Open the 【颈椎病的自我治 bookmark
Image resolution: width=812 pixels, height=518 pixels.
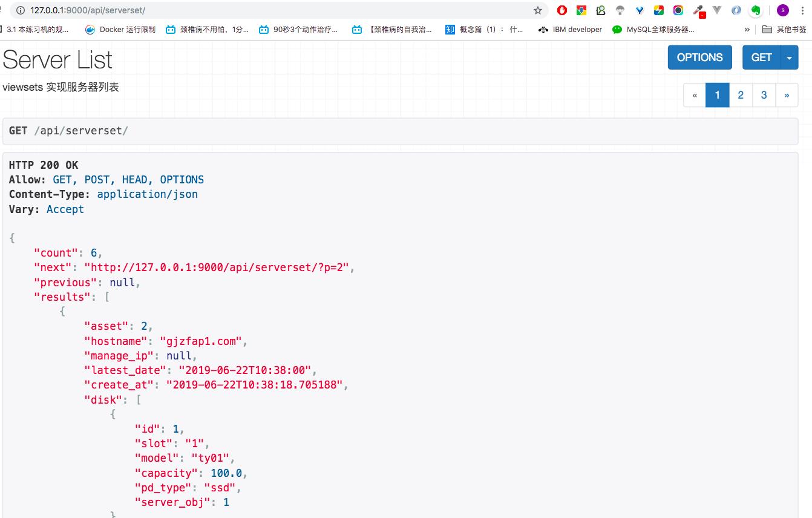pyautogui.click(x=392, y=29)
